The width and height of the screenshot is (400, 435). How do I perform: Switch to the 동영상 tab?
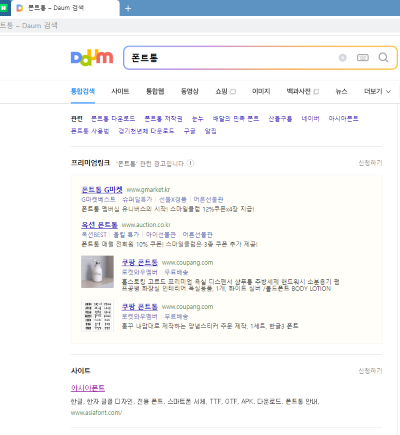click(190, 91)
